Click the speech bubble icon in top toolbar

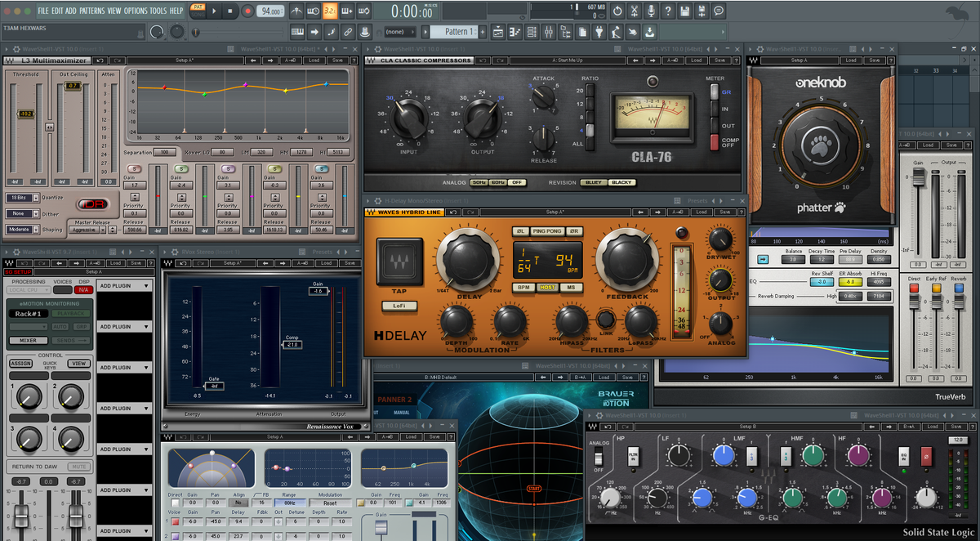[x=719, y=11]
